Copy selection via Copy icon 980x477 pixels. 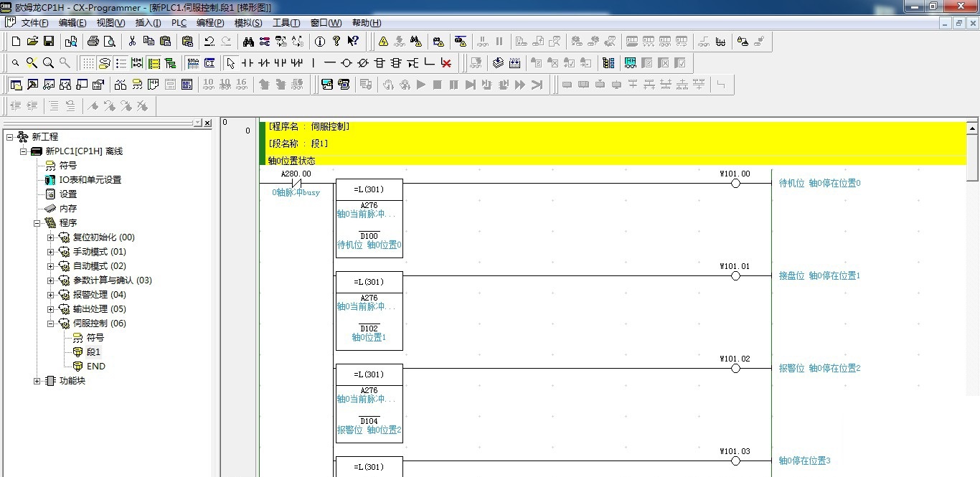149,41
